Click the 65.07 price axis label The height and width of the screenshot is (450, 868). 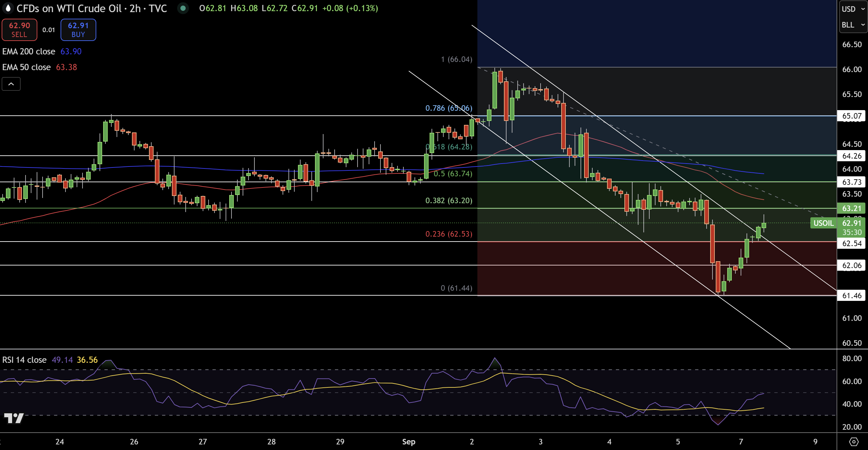pos(852,116)
